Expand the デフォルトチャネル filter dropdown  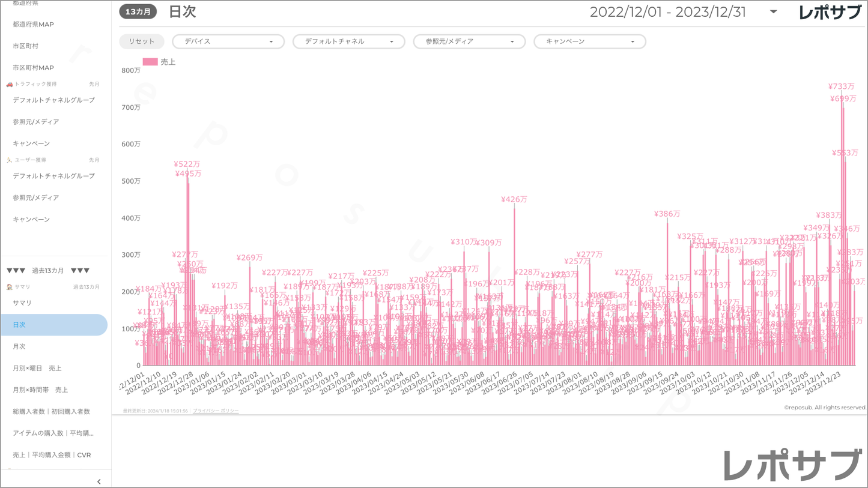tap(348, 41)
